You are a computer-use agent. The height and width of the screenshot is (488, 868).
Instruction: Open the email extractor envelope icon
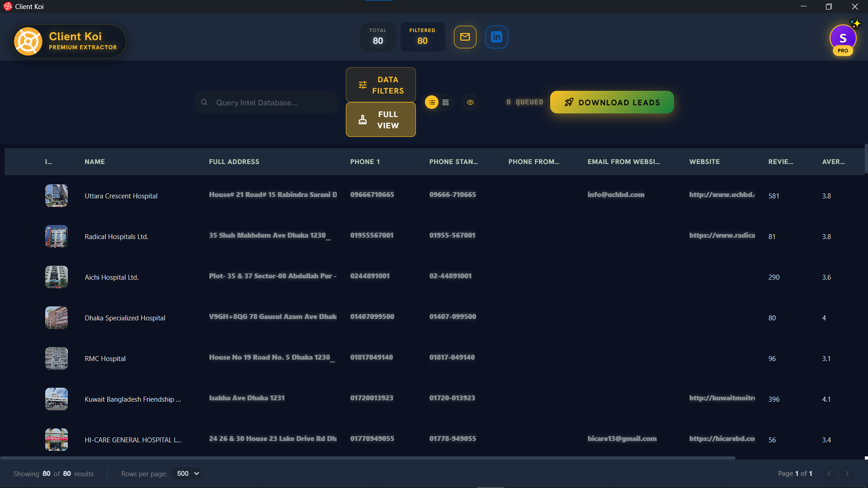[x=465, y=37]
